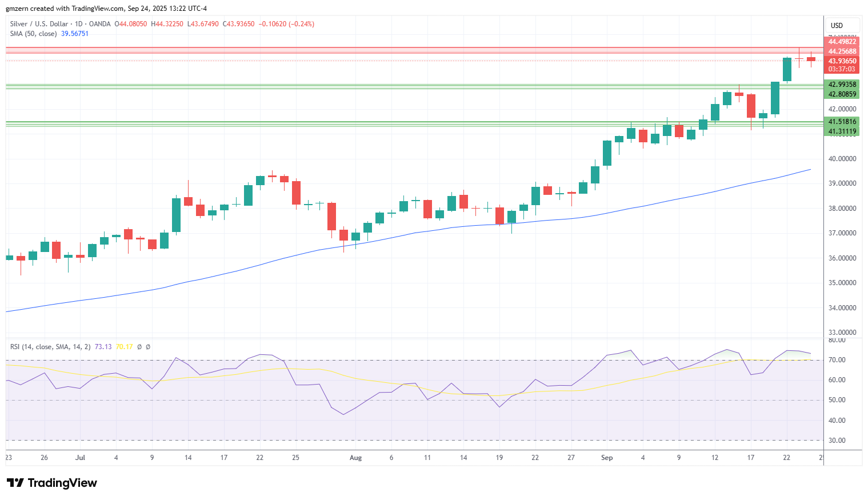Click the 40.00000 price axis tick
This screenshot has width=868, height=500.
click(842, 159)
